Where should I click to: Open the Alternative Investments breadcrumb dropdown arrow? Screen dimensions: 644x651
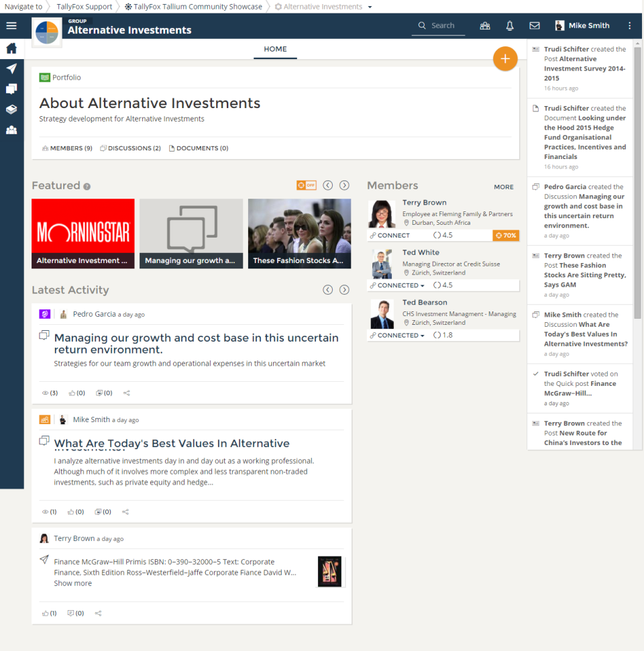370,7
